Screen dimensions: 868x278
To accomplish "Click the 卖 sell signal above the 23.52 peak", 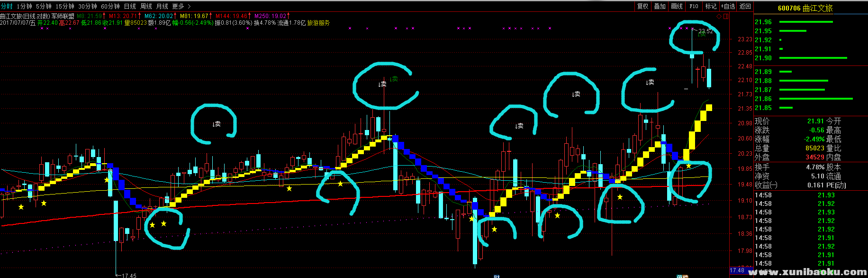I will tap(702, 34).
